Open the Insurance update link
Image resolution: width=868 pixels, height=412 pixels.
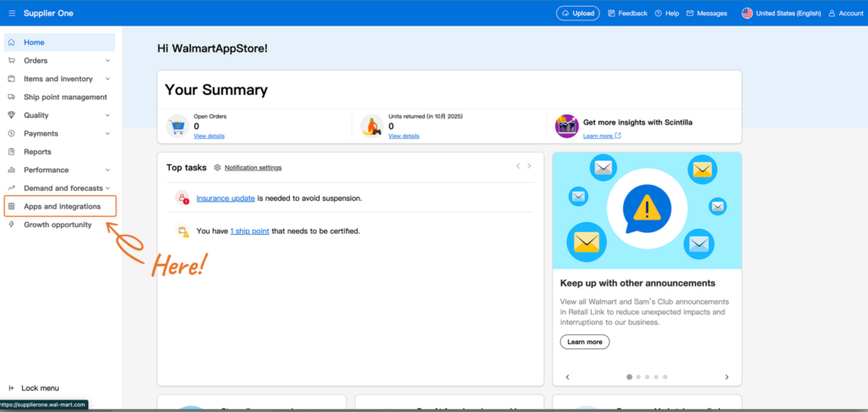pos(225,198)
